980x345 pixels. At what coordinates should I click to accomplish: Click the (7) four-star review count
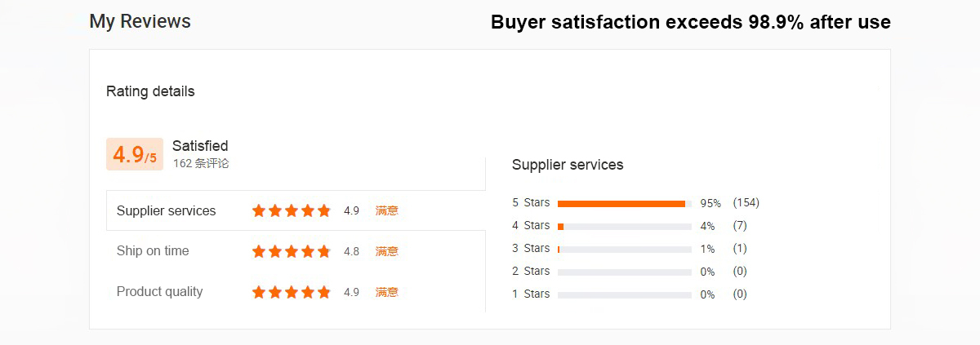pyautogui.click(x=740, y=225)
